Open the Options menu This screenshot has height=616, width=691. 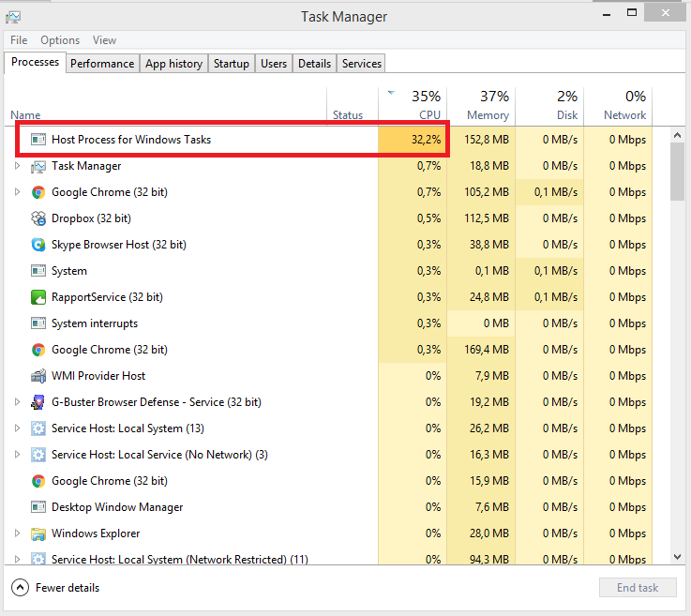[60, 40]
